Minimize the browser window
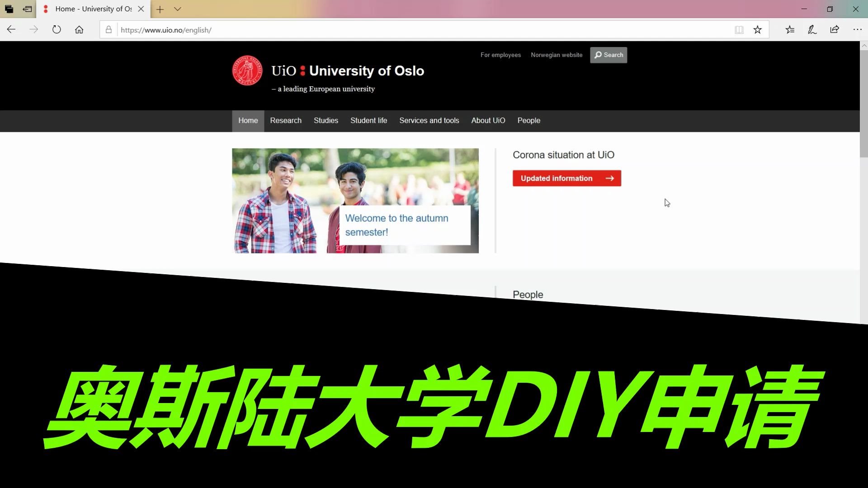The width and height of the screenshot is (868, 488). [x=804, y=9]
